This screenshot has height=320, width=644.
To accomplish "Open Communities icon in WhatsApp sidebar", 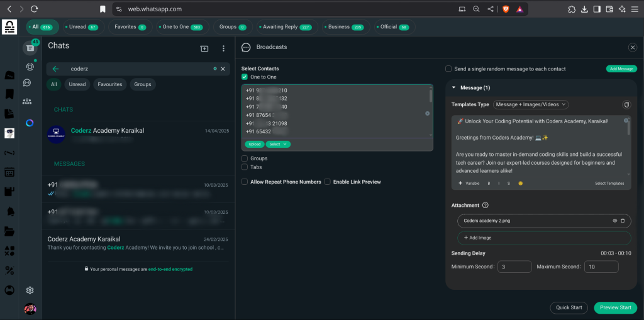I will click(x=28, y=101).
